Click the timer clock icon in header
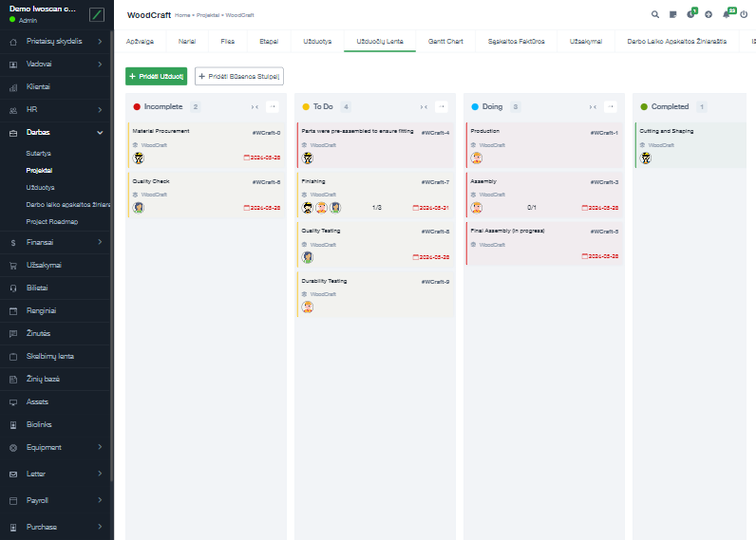 [690, 15]
